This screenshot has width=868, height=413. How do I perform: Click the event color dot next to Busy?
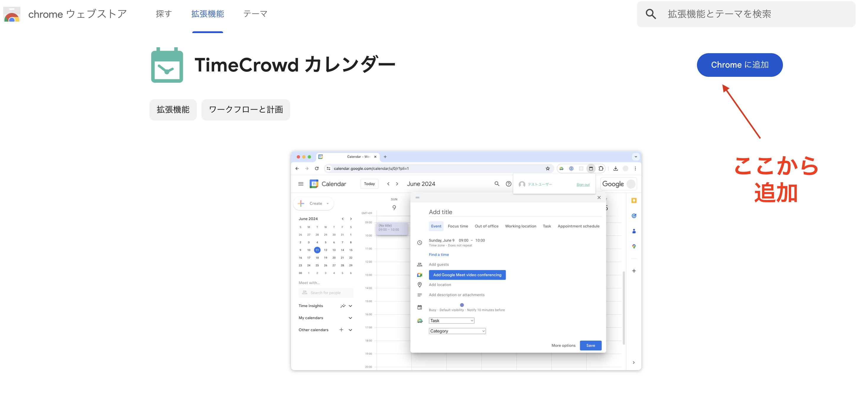462,305
